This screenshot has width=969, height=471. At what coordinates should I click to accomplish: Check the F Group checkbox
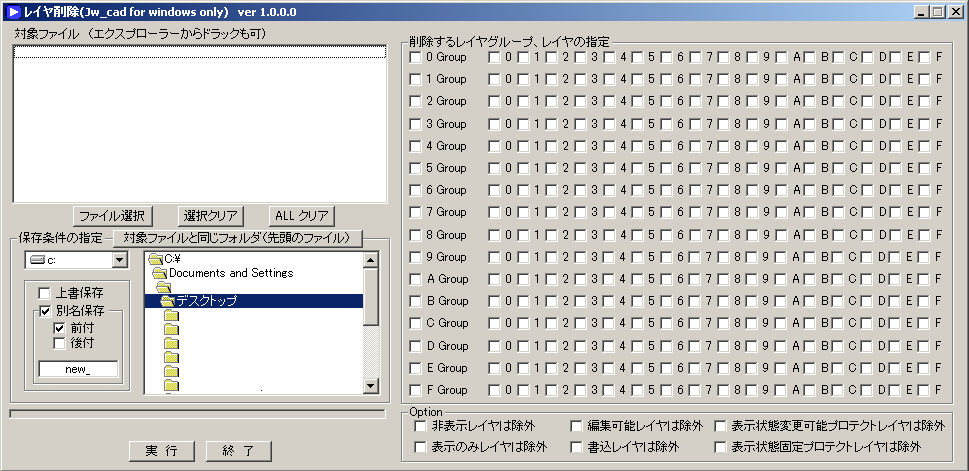(416, 390)
